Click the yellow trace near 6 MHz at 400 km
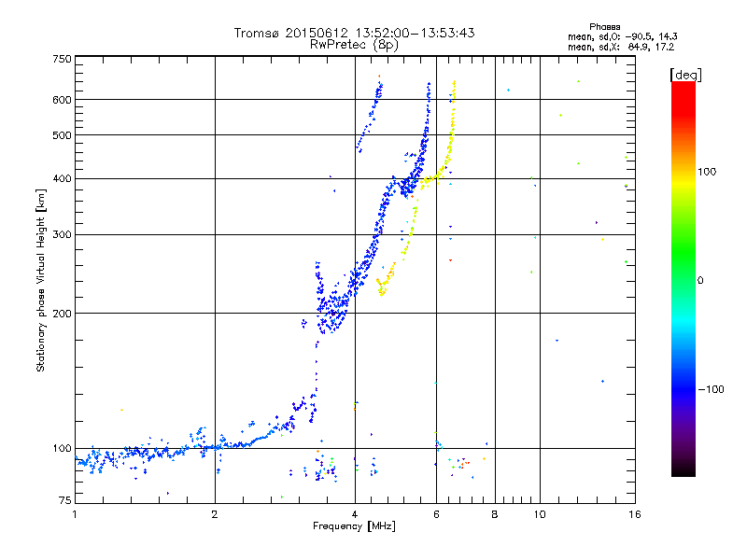Image resolution: width=747 pixels, height=560 pixels. (x=432, y=179)
